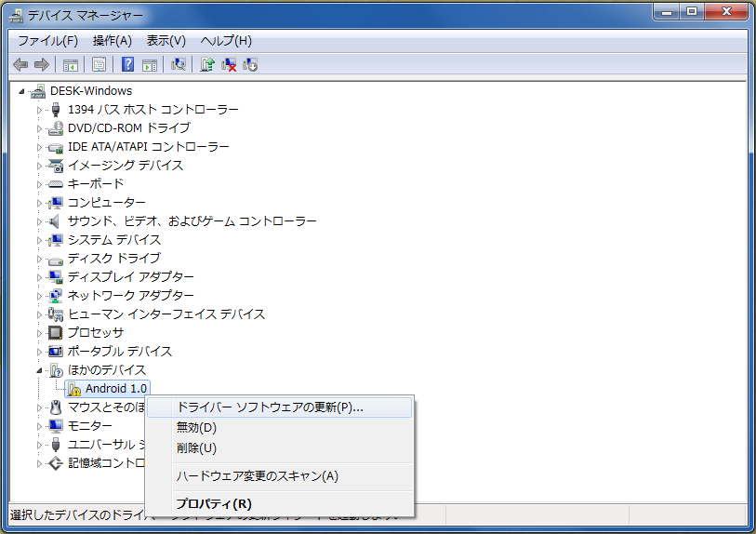756x534 pixels.
Task: Click the Forward arrow toolbar icon
Action: [x=42, y=64]
